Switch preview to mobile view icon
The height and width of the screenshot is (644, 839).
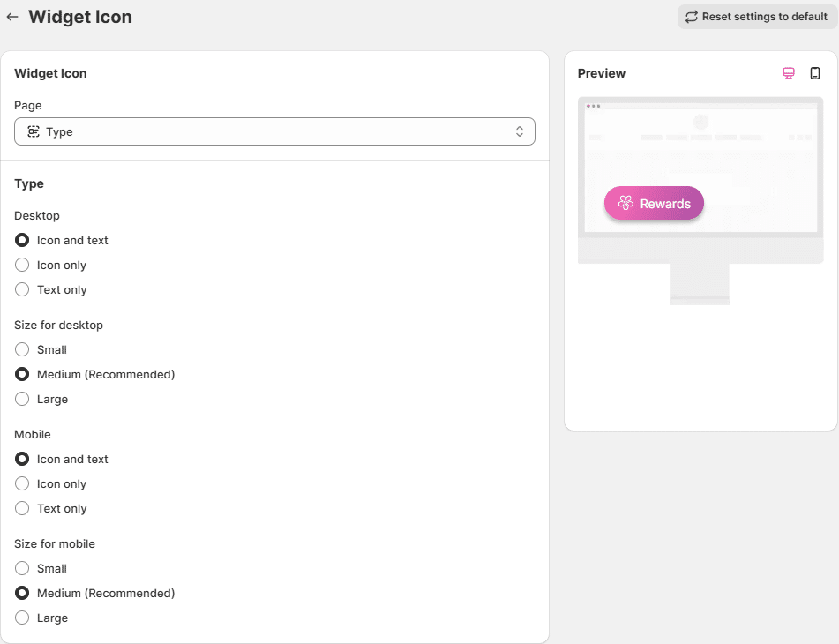815,73
